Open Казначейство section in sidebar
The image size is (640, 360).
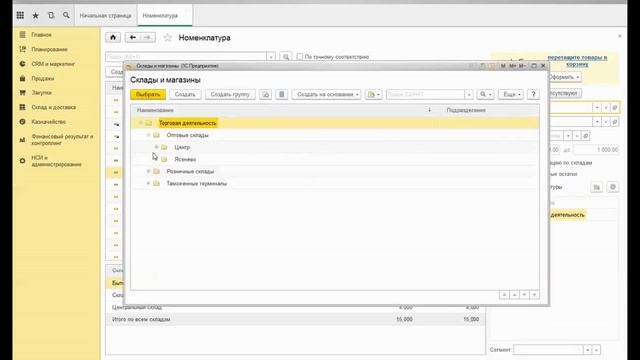(49, 122)
